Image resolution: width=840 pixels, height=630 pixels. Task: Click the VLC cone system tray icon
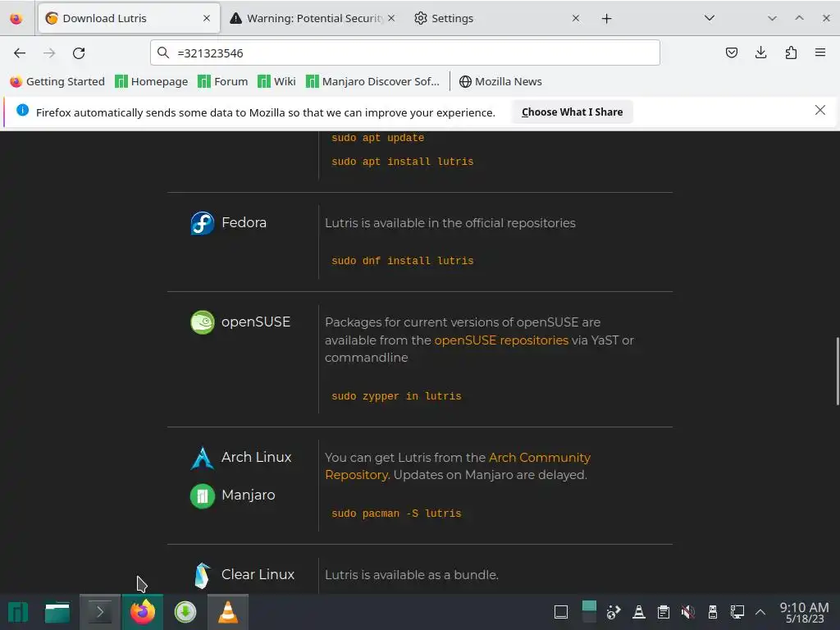coord(638,612)
